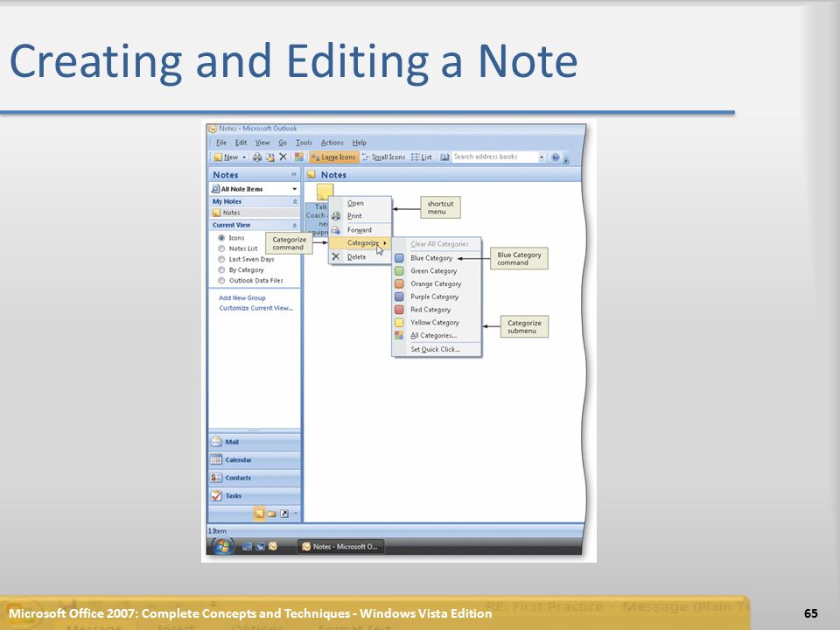Minimize the navigation pane with double chevron
The width and height of the screenshot is (840, 630).
294,175
